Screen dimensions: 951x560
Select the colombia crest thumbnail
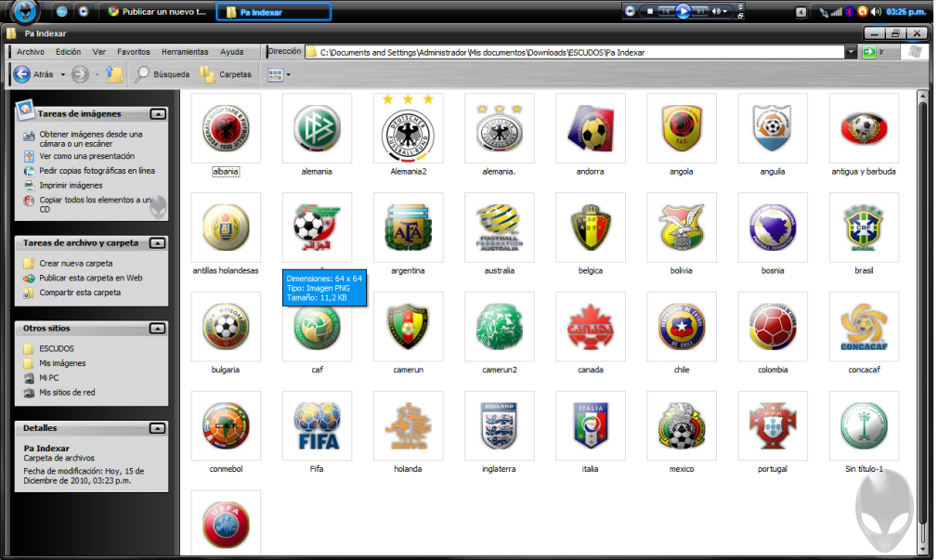(x=773, y=326)
